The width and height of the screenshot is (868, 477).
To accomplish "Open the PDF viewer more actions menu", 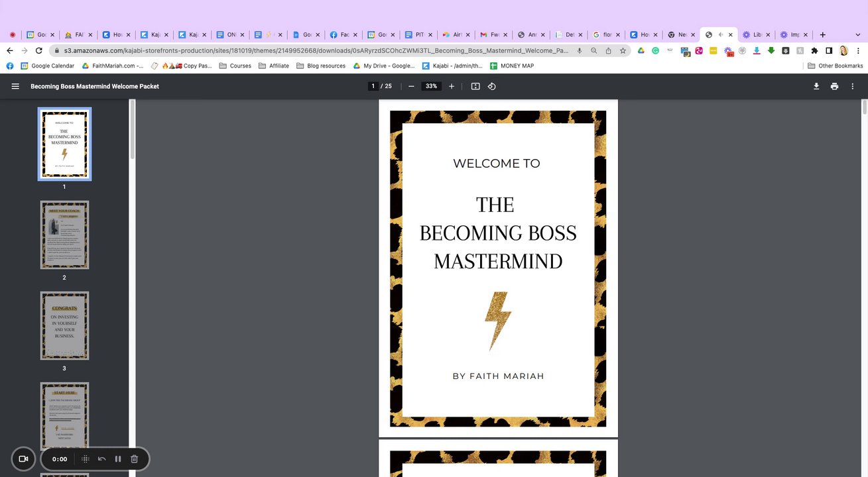I will coord(853,86).
